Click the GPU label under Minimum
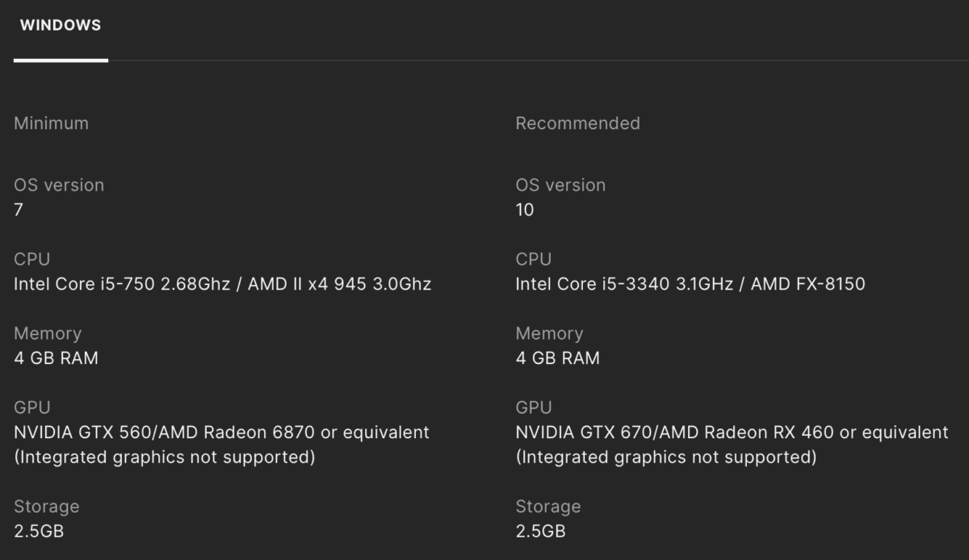The height and width of the screenshot is (560, 969). pos(31,407)
